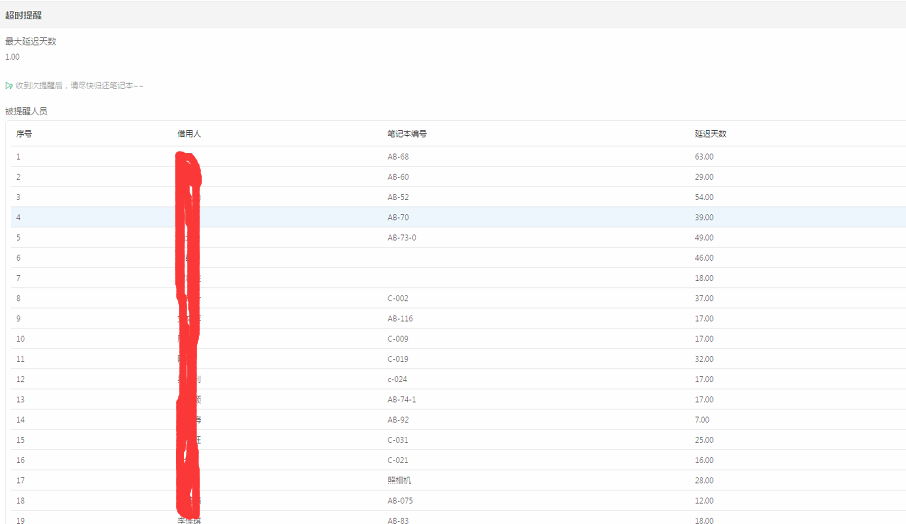Viewport: 906px width, 524px height.
Task: Click the 17.00 delay value in AB-74-1 row
Action: [704, 399]
